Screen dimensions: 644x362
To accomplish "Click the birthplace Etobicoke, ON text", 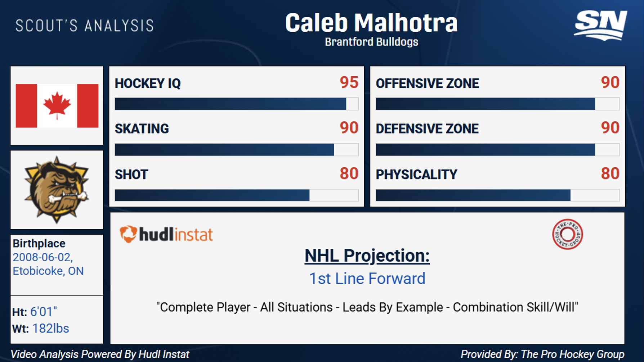I will point(48,271).
